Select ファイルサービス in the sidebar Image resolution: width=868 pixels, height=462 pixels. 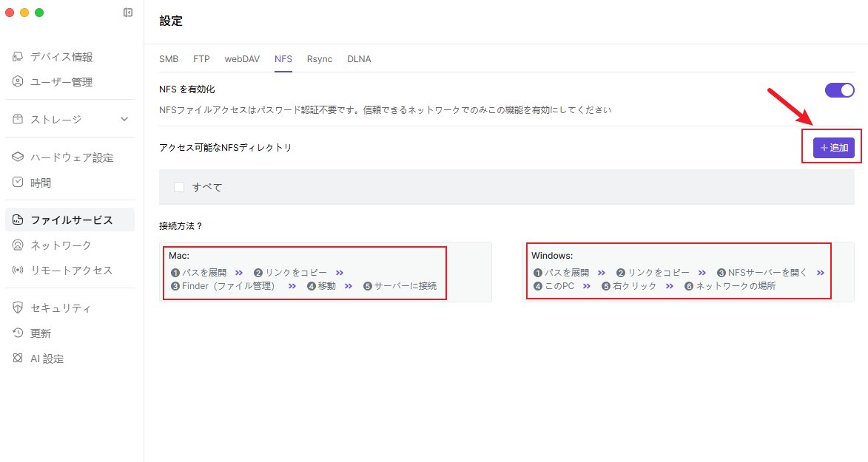70,220
